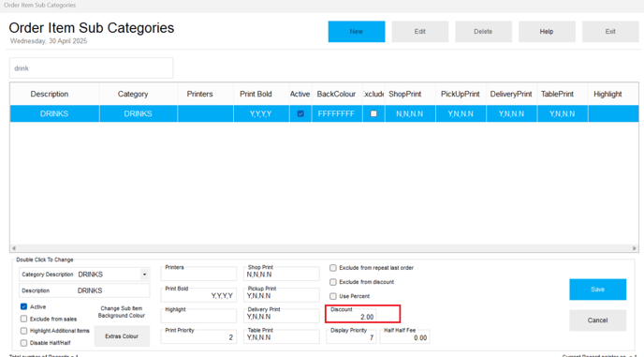This screenshot has width=644, height=357.
Task: Click the TablePrint column header
Action: coord(563,94)
